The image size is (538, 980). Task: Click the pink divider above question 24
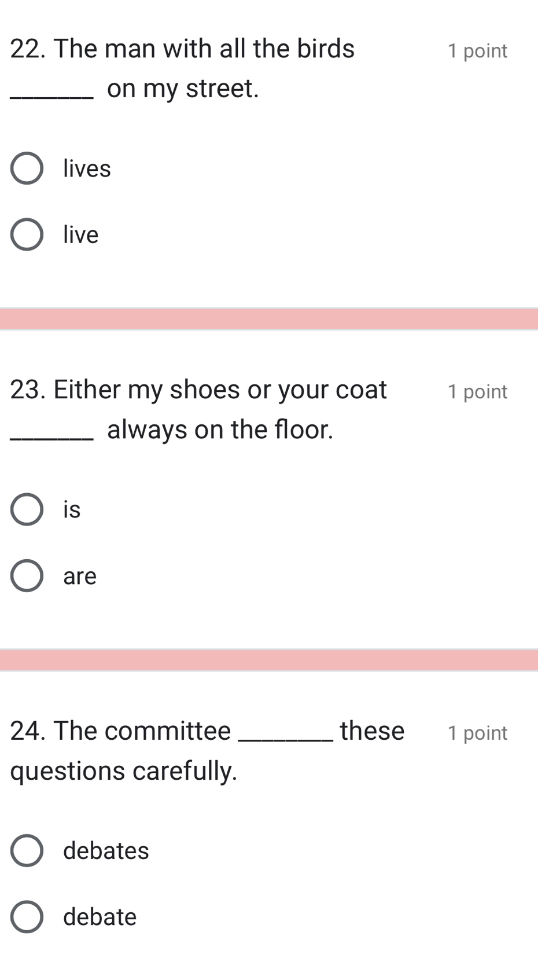(x=269, y=660)
